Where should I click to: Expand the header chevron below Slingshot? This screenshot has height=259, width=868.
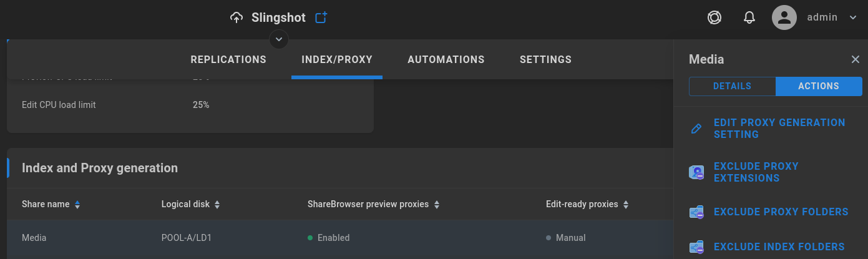(279, 39)
